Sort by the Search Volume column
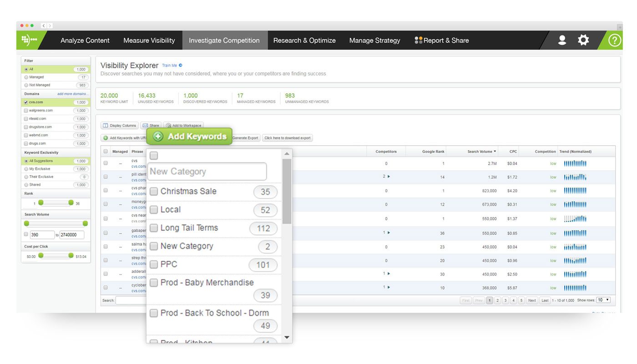The width and height of the screenshot is (637, 364). pos(482,152)
